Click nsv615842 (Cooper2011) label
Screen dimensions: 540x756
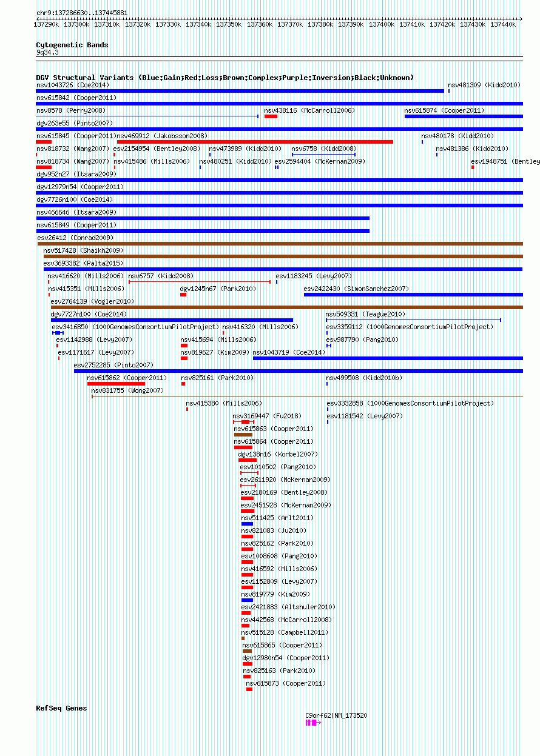tap(76, 98)
